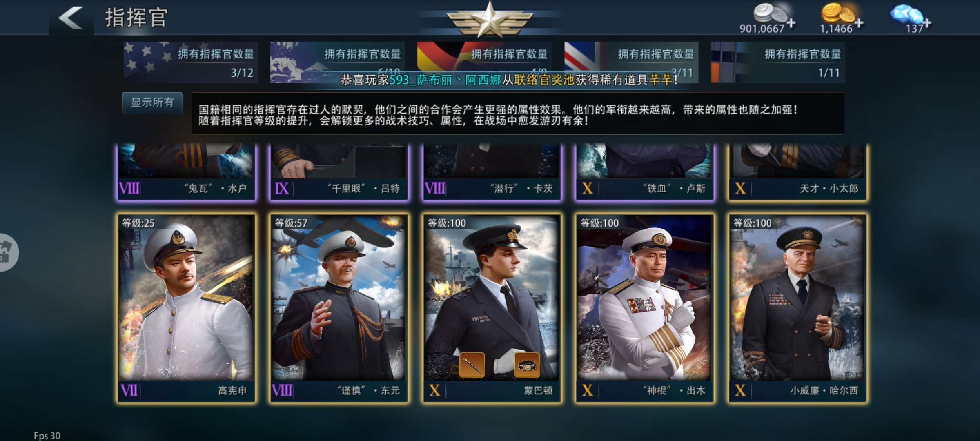The image size is (980, 441).
Task: Open commander card "谨慎"·东元
Action: [x=339, y=308]
